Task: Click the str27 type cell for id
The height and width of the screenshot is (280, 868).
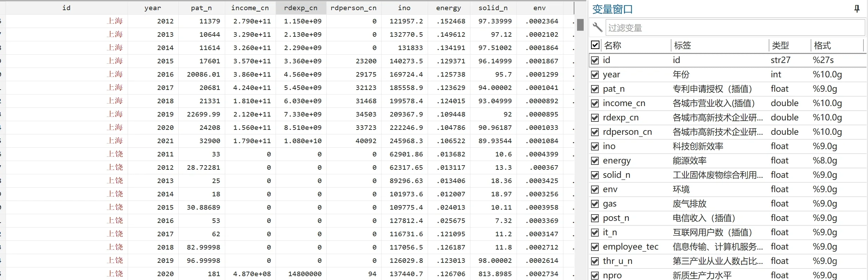Action: [x=780, y=60]
